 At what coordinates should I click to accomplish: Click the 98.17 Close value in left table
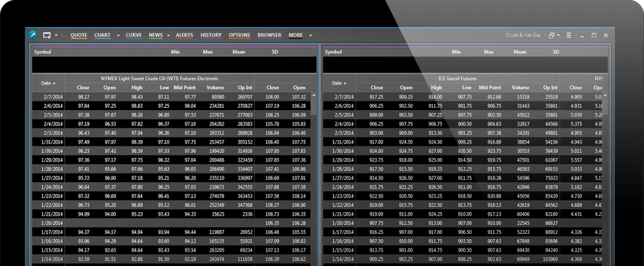[x=83, y=97]
